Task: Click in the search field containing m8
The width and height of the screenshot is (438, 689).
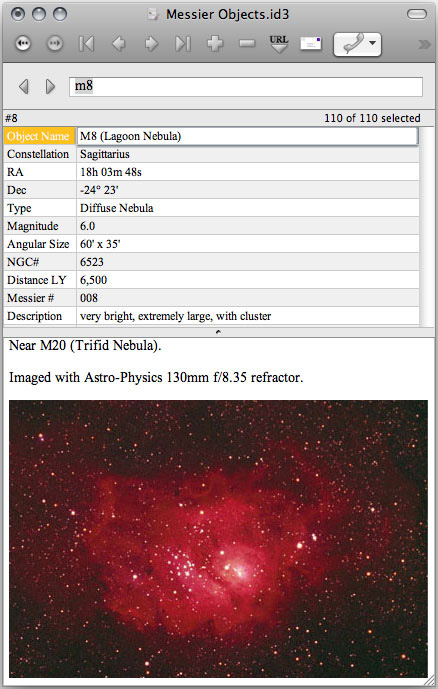Action: tap(246, 87)
